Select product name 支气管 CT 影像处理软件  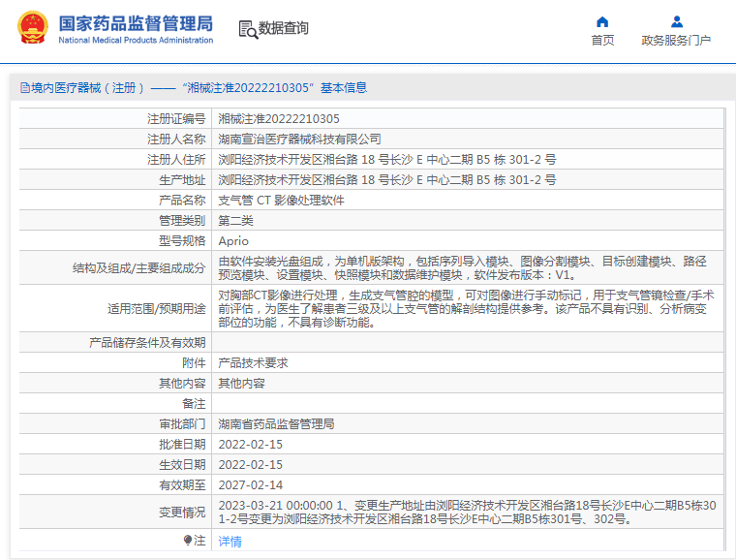(x=281, y=201)
